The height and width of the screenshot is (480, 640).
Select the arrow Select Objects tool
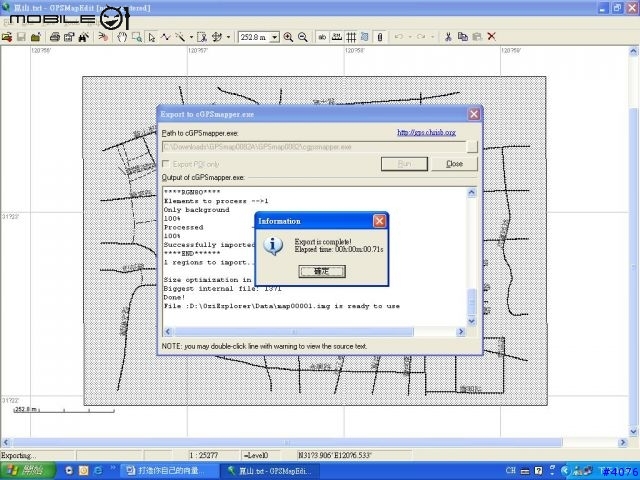coord(151,37)
